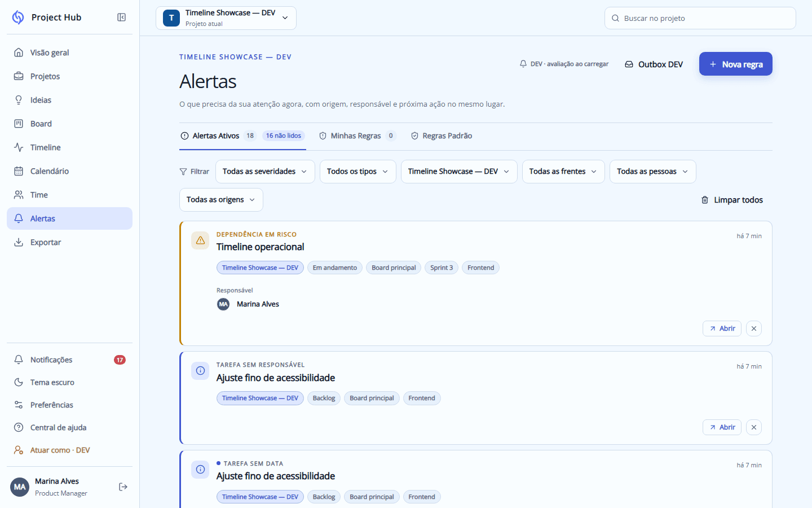Screen dimensions: 812x508
Task: Click info icon on Tarefa sem responsável alert
Action: 200,371
